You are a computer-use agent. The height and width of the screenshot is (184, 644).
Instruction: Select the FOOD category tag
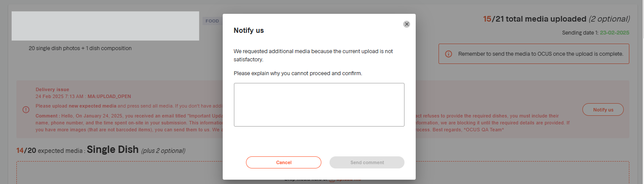coord(212,21)
